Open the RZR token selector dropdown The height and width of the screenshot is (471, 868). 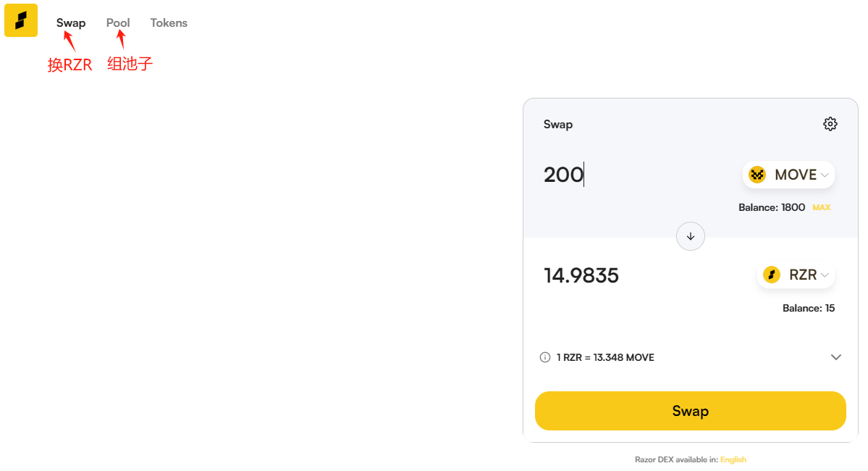(x=796, y=275)
